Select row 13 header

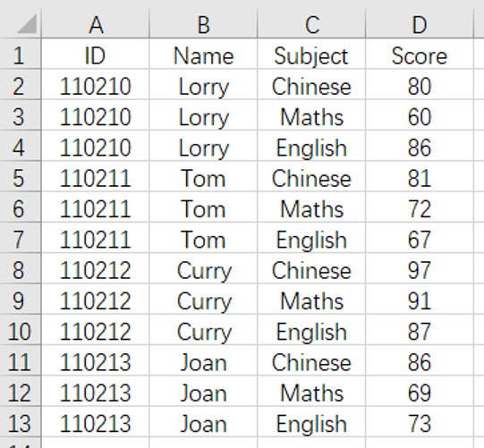point(20,421)
